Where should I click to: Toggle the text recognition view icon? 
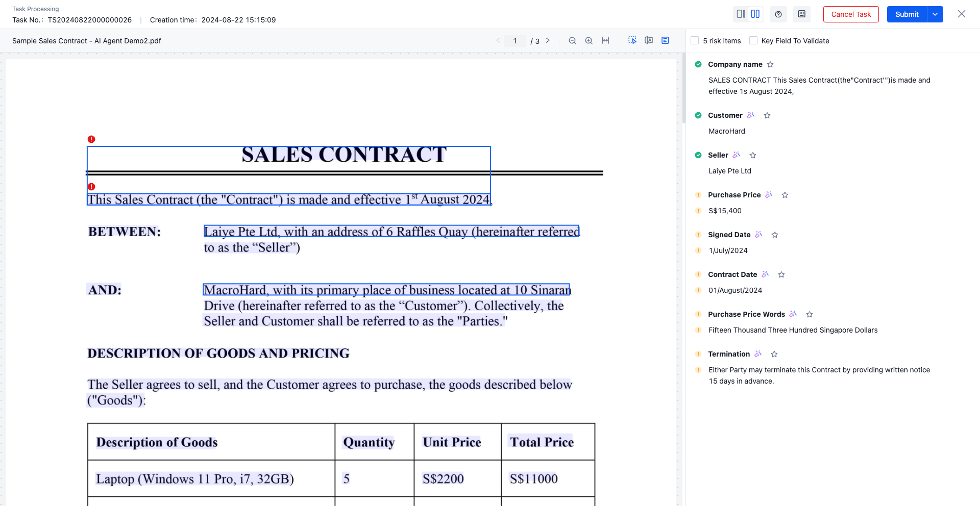pos(649,40)
